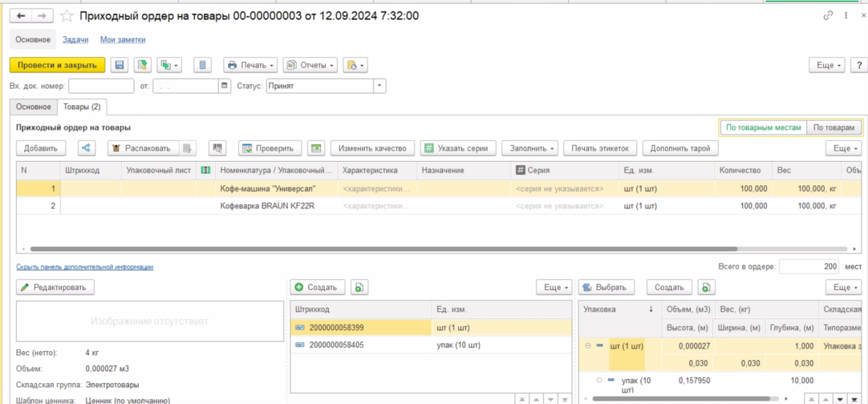Save the document with the floppy disk icon
868x404 pixels.
click(120, 65)
